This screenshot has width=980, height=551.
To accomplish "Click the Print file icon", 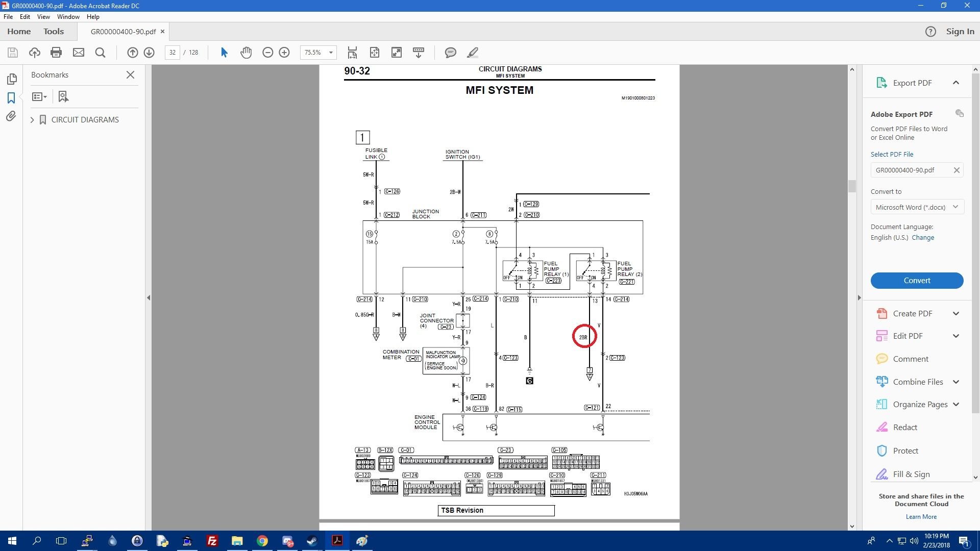I will tap(56, 53).
